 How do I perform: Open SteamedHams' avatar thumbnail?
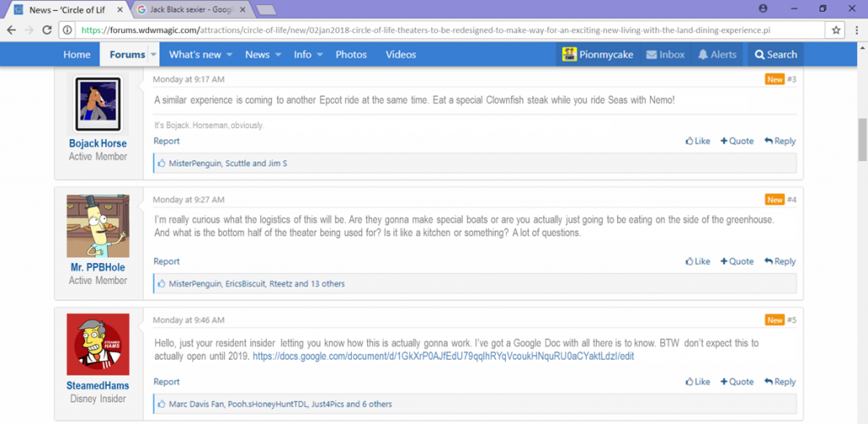98,345
